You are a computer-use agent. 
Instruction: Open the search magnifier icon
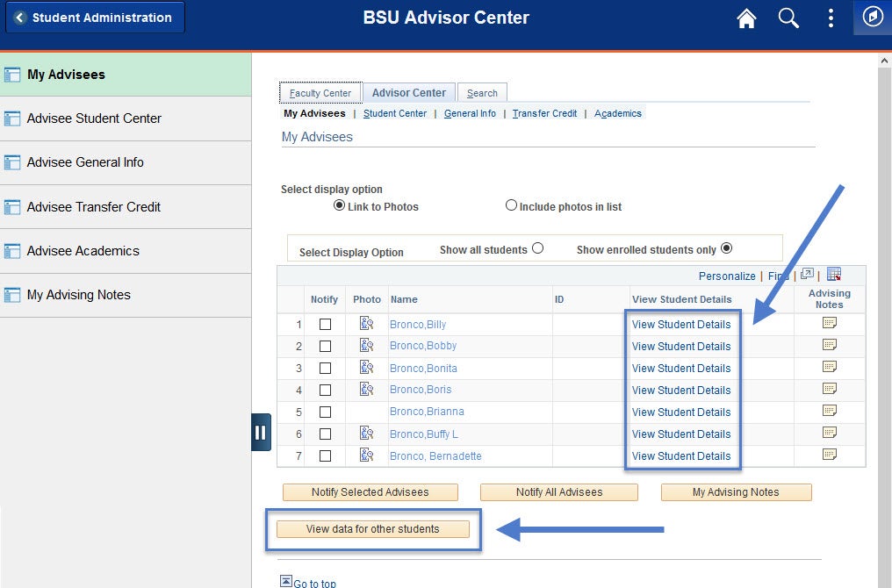(x=788, y=18)
